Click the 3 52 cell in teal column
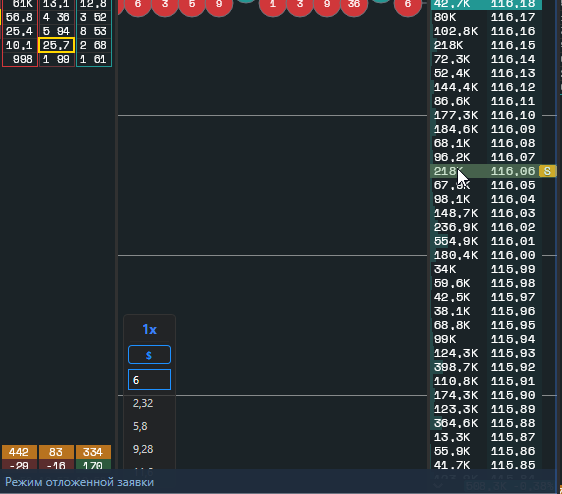The width and height of the screenshot is (562, 494). coord(94,17)
